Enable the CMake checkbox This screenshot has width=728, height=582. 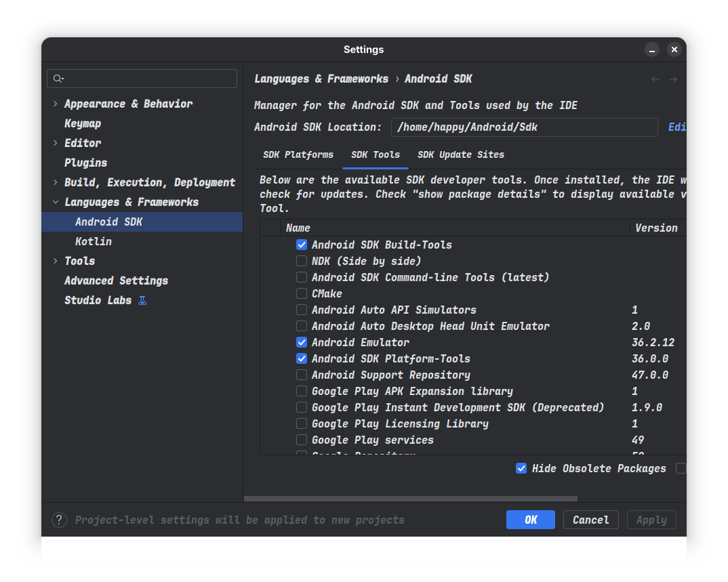[302, 293]
